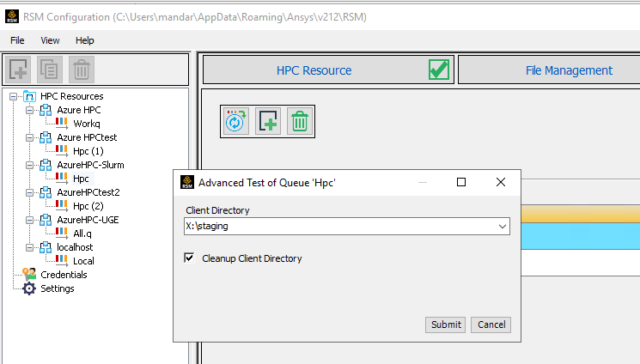Screen dimensions: 640x364
Task: Select 'AzureHPCtest2' label in tree
Action: [88, 192]
